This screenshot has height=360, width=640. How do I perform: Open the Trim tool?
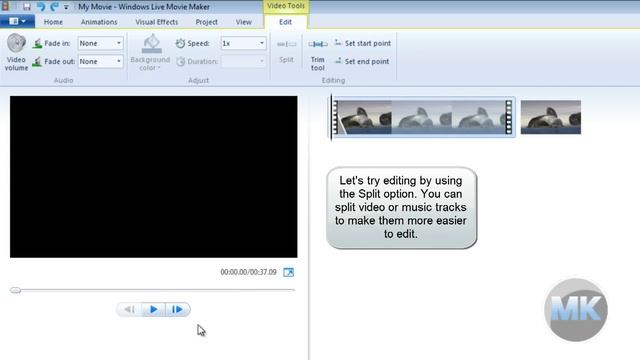point(318,55)
